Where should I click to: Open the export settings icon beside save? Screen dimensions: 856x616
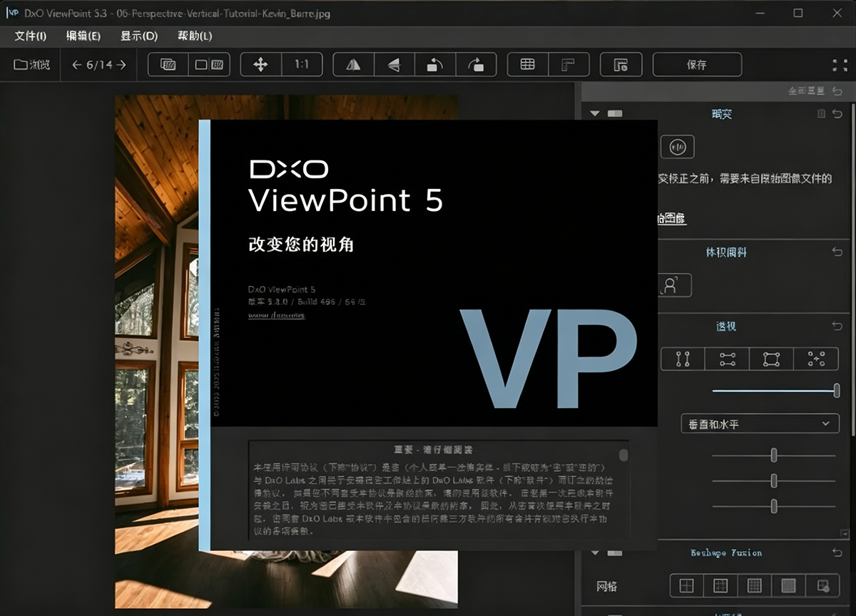(621, 65)
